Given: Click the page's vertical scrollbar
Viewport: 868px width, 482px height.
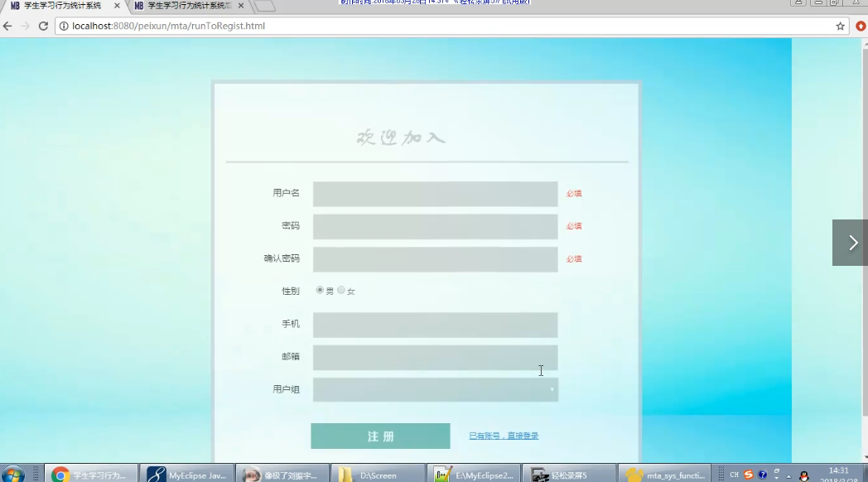Looking at the screenshot, I should click(866, 233).
